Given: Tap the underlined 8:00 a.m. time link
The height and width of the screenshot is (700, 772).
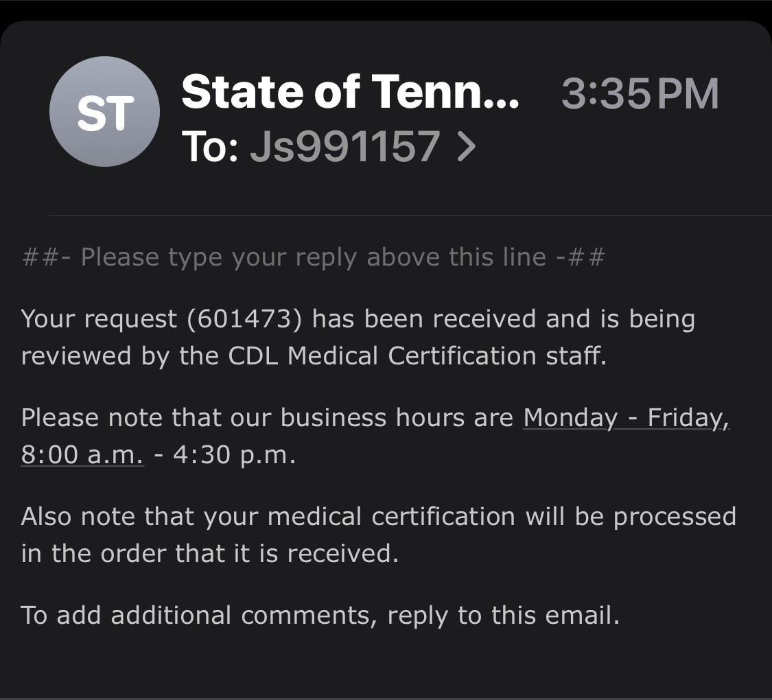Looking at the screenshot, I should click(82, 454).
